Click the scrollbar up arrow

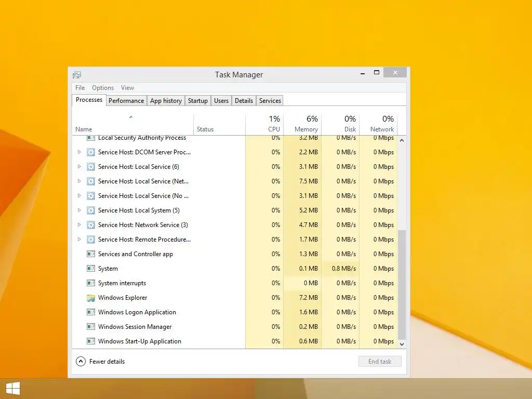pos(402,140)
